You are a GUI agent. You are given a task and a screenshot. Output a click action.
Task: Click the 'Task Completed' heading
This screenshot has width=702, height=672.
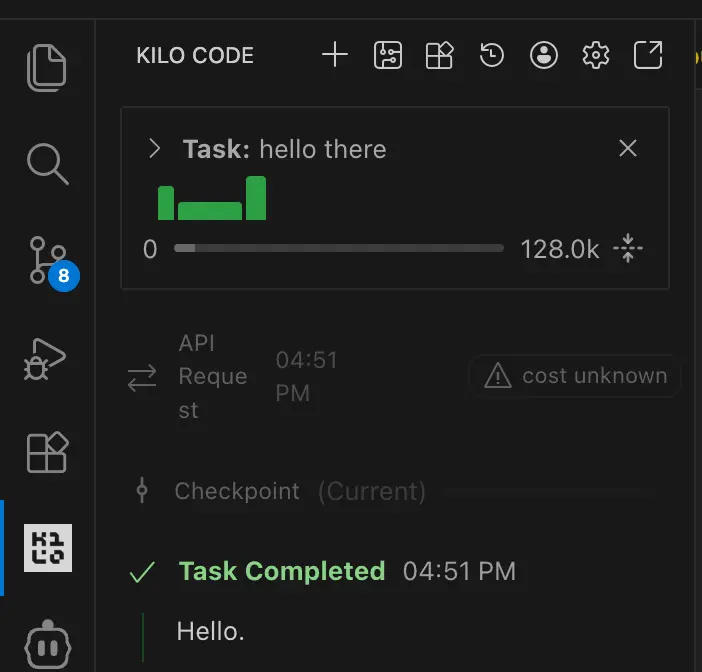282,571
